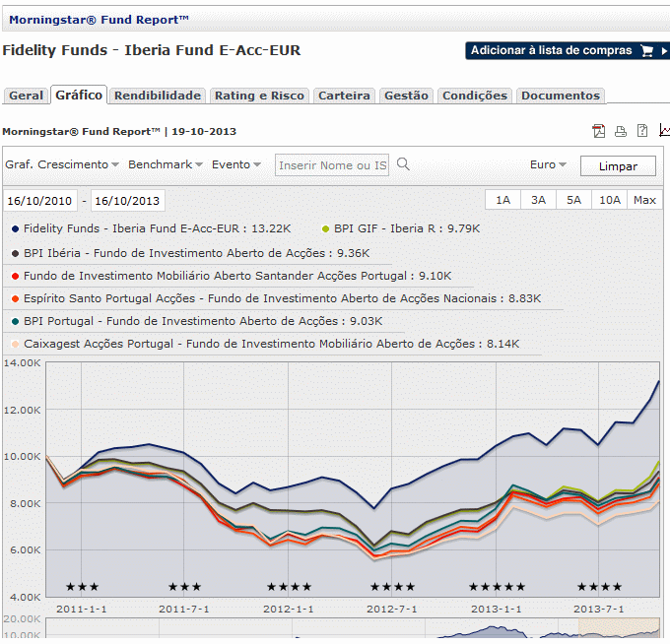Select 10A time range
The height and width of the screenshot is (644, 670).
(x=609, y=200)
